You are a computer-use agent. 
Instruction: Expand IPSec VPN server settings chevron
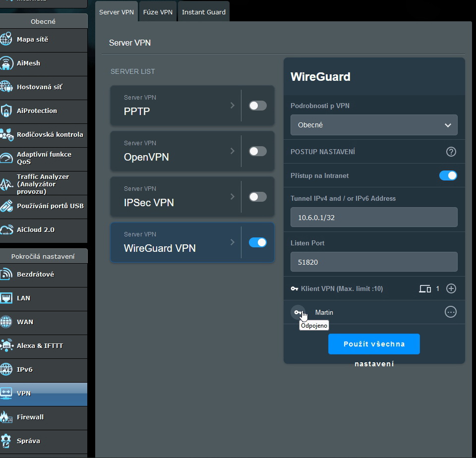(x=232, y=196)
